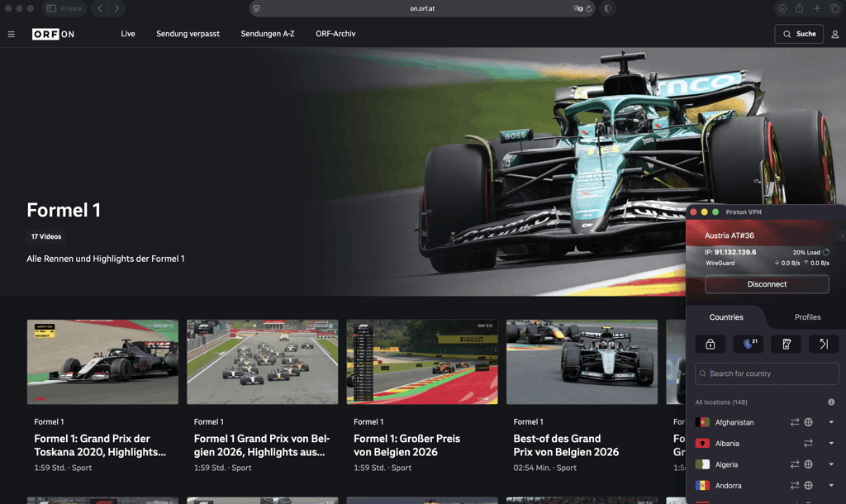Open the page settings icon in address bar

pyautogui.click(x=256, y=8)
